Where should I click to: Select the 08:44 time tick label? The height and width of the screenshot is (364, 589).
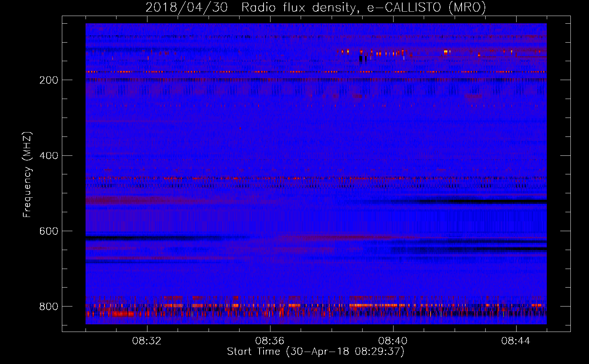point(516,341)
